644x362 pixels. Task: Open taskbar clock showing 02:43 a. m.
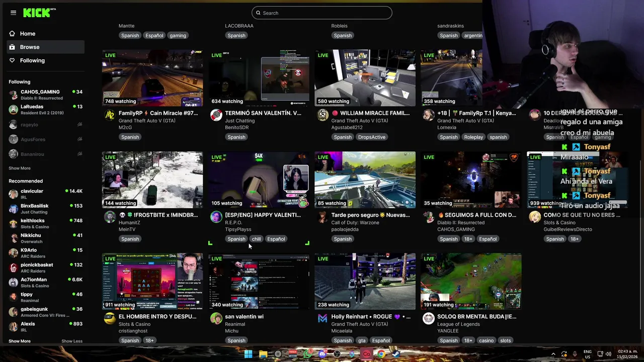point(627,354)
